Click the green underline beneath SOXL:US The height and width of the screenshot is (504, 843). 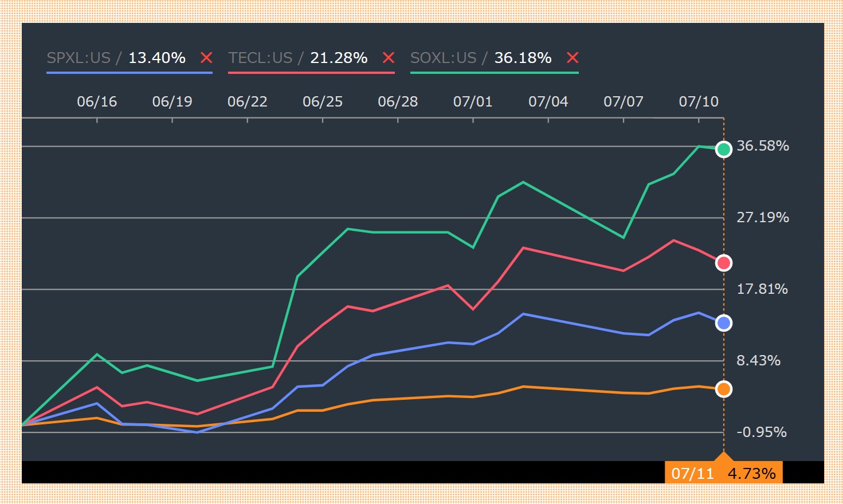tap(494, 73)
